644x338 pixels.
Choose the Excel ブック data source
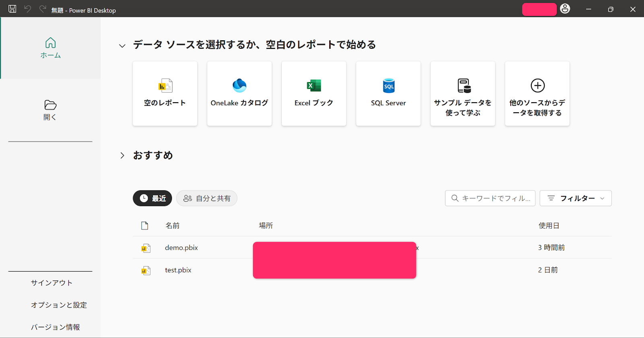[x=314, y=93]
